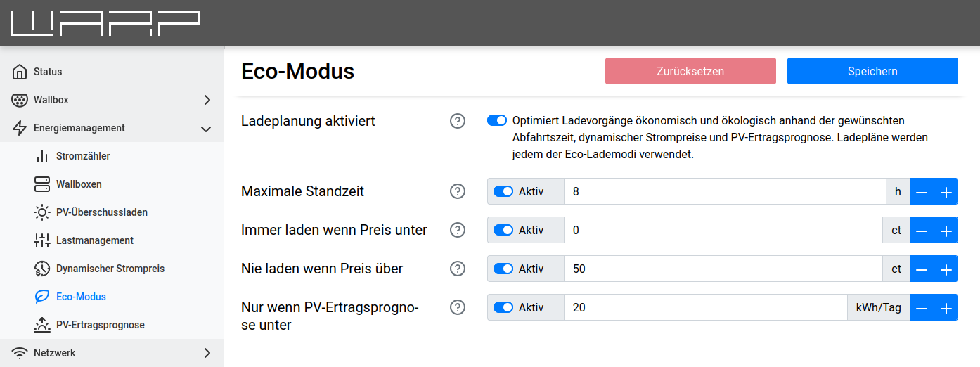Click the PV-Überschussladen sun icon
This screenshot has height=367, width=980.
(x=42, y=212)
